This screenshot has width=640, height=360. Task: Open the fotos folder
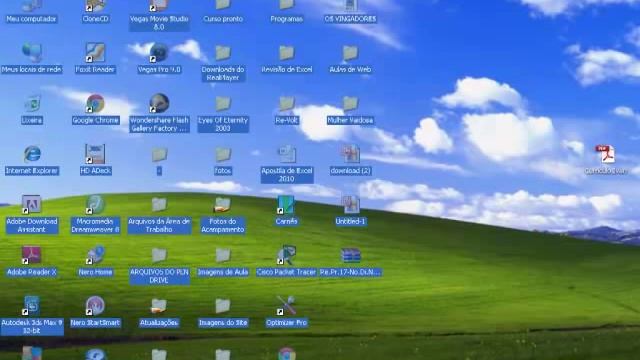click(223, 154)
